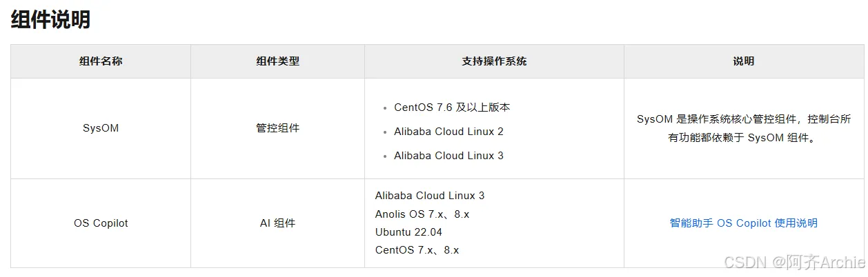Image resolution: width=868 pixels, height=277 pixels.
Task: Click the AI 组件 type cell
Action: click(277, 223)
